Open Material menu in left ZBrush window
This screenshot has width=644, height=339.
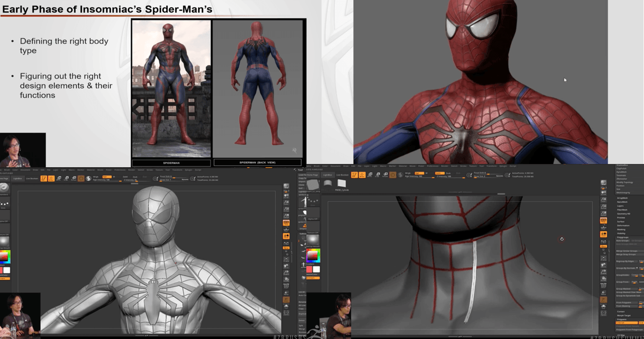click(x=91, y=170)
